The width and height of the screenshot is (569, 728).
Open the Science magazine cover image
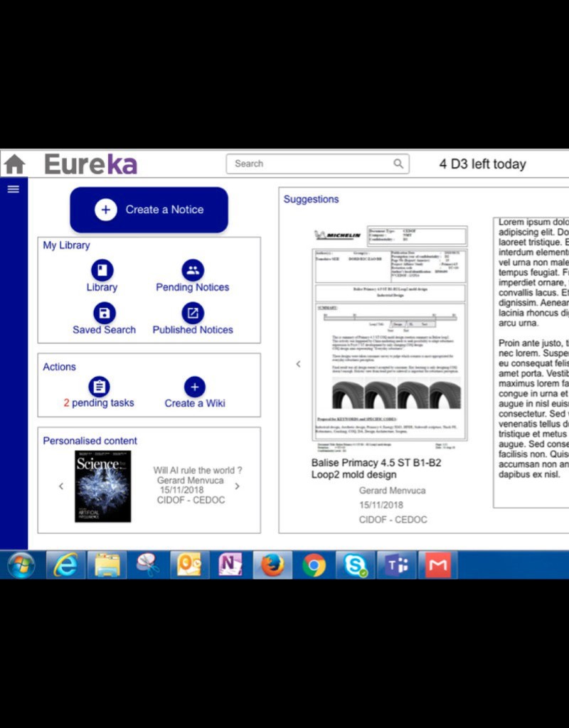pyautogui.click(x=102, y=486)
